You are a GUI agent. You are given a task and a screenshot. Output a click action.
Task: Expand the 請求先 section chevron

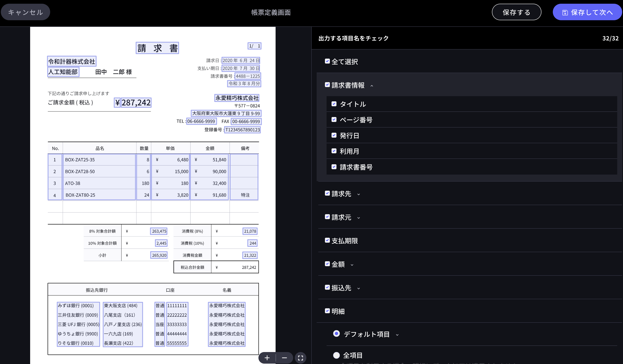(x=359, y=194)
